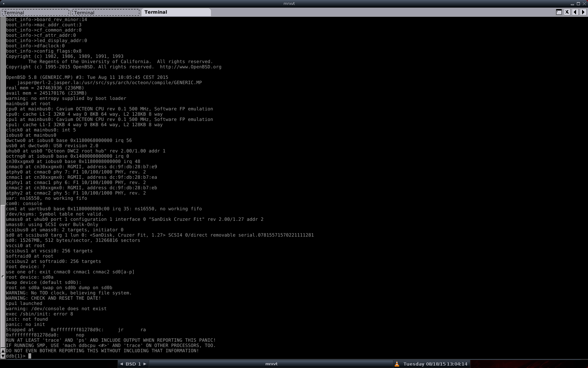
Task: Click the 'OpenBSD 5.8 (GENERIC.MP) #3' line
Action: tap(87, 77)
